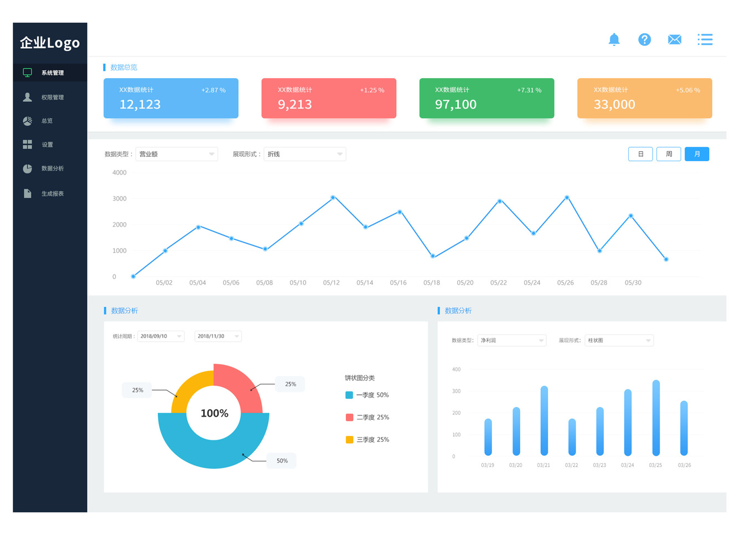The image size is (756, 535).
Task: Click the 05/26 peak point on line chart
Action: (x=567, y=197)
